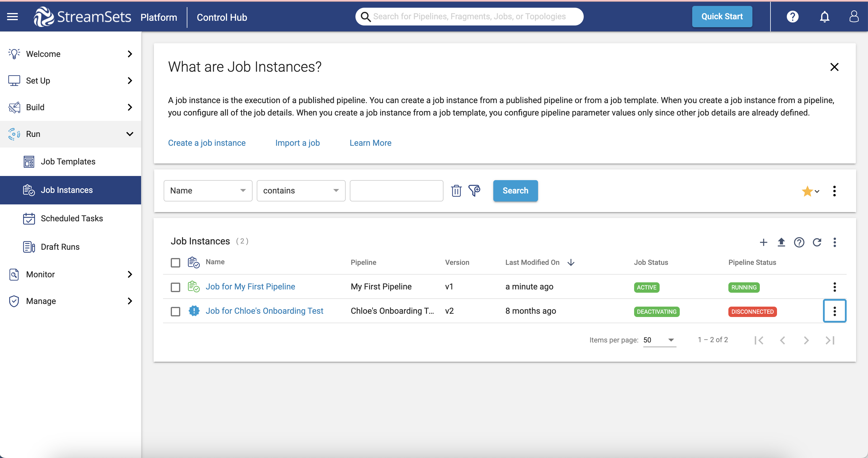Import a job using the upload icon
Screen dimensions: 868x458
tap(781, 242)
